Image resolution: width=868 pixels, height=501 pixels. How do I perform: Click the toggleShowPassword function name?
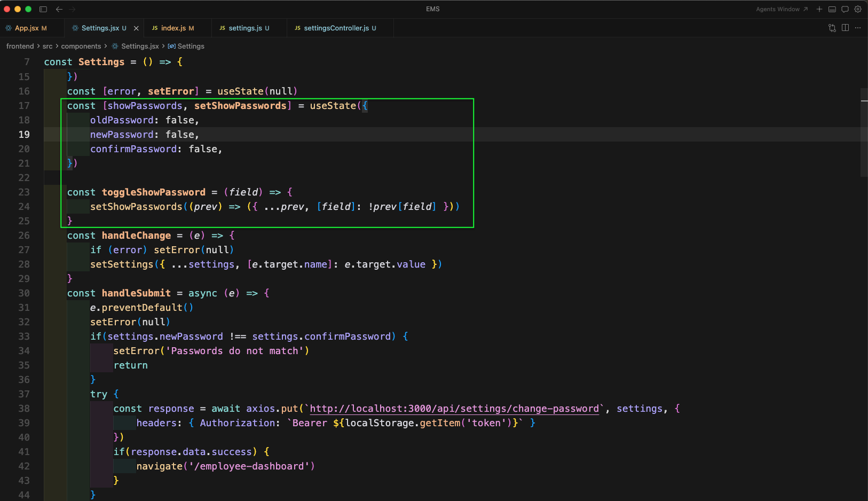point(154,192)
